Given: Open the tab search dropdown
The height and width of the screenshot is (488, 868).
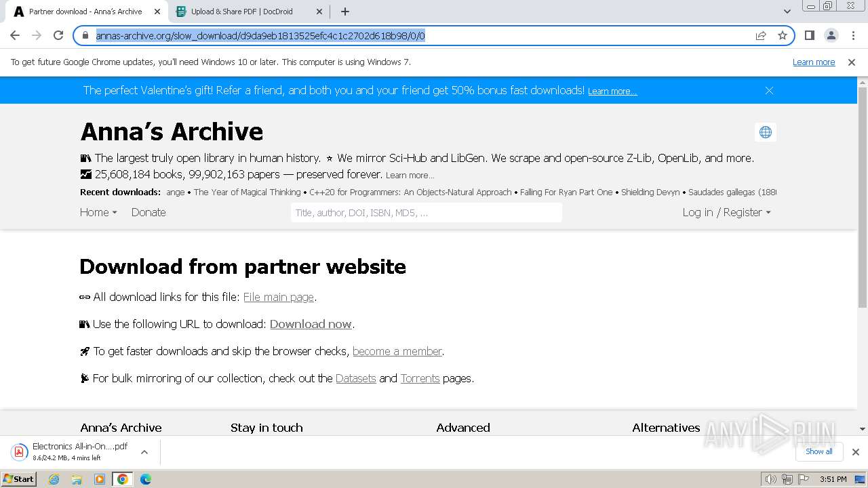Looking at the screenshot, I should point(787,12).
